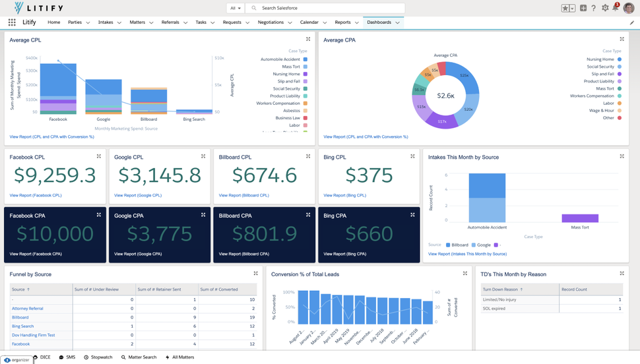Click the user profile avatar
Screen dimensions: 640x364
pos(629,8)
